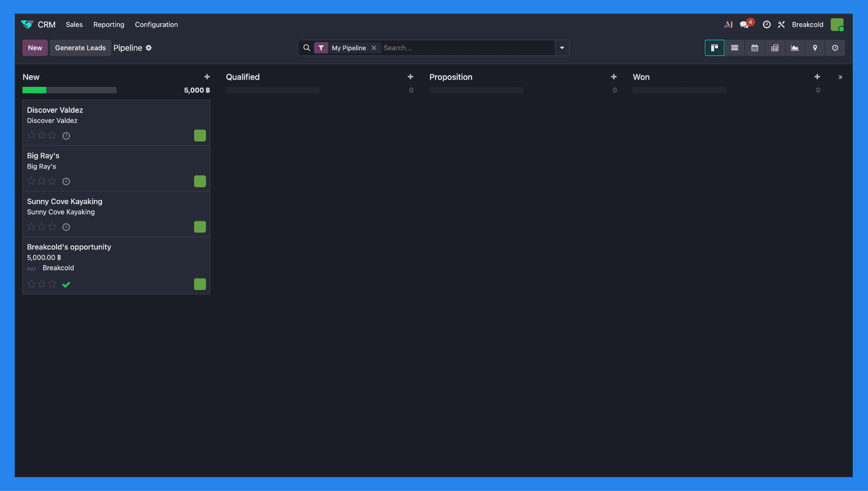Open the graph view

795,48
